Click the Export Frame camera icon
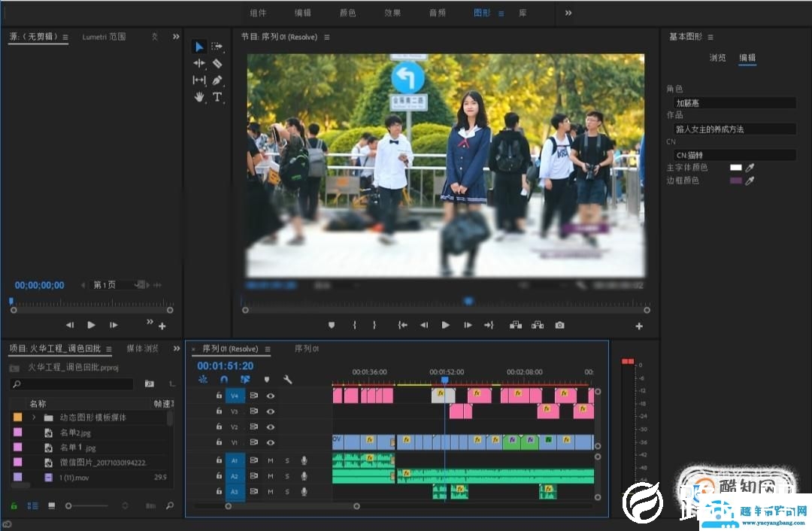This screenshot has height=531, width=812. (559, 325)
